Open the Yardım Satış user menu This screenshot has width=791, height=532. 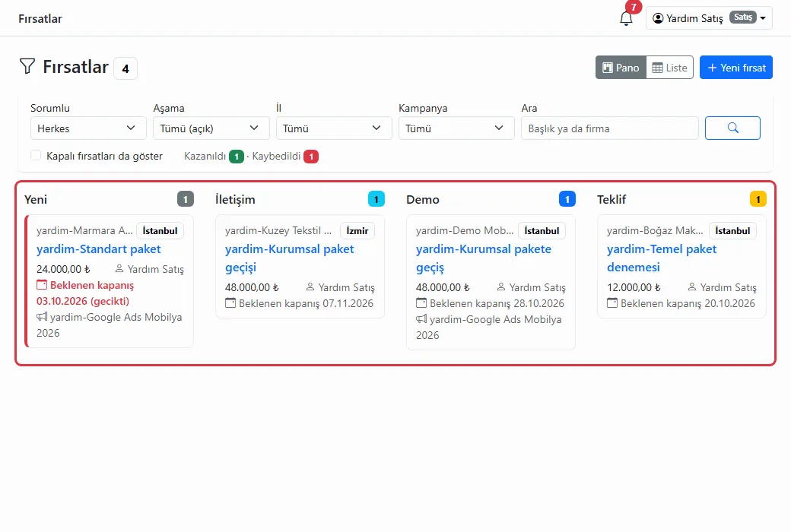709,18
